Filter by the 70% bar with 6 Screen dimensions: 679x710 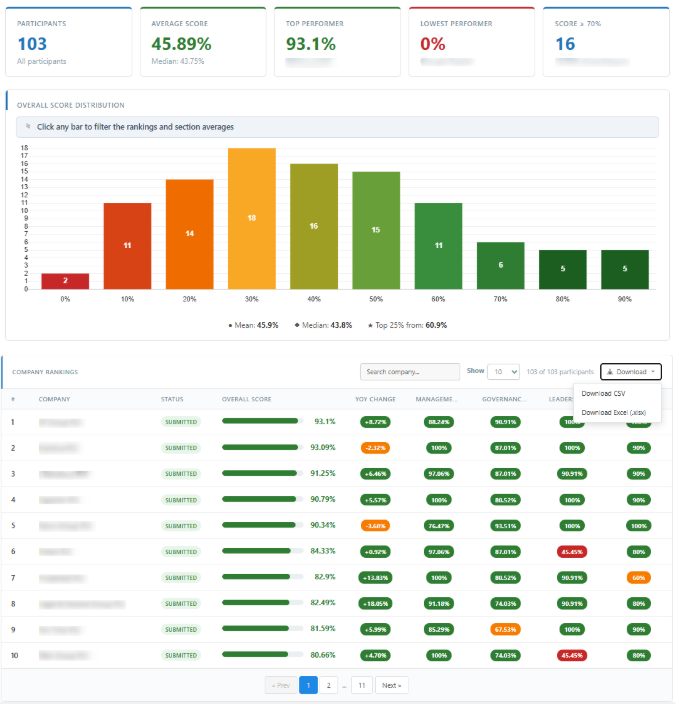(501, 265)
